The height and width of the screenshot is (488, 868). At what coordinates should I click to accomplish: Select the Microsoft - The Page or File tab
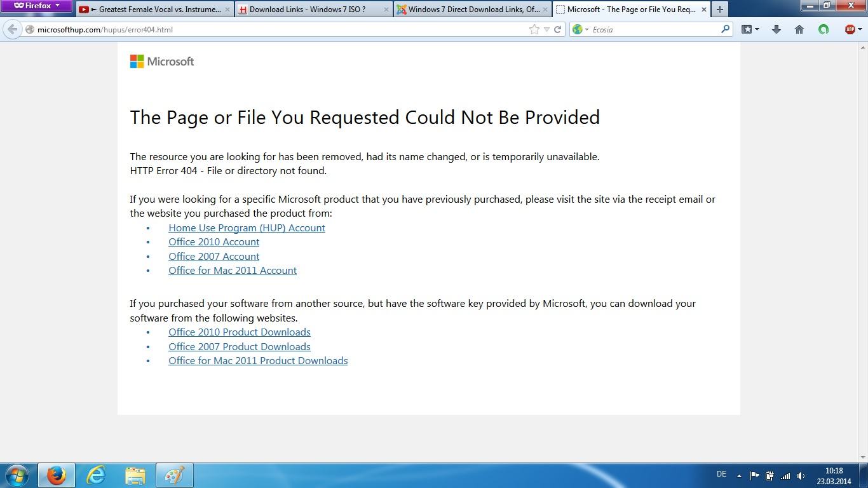[630, 10]
